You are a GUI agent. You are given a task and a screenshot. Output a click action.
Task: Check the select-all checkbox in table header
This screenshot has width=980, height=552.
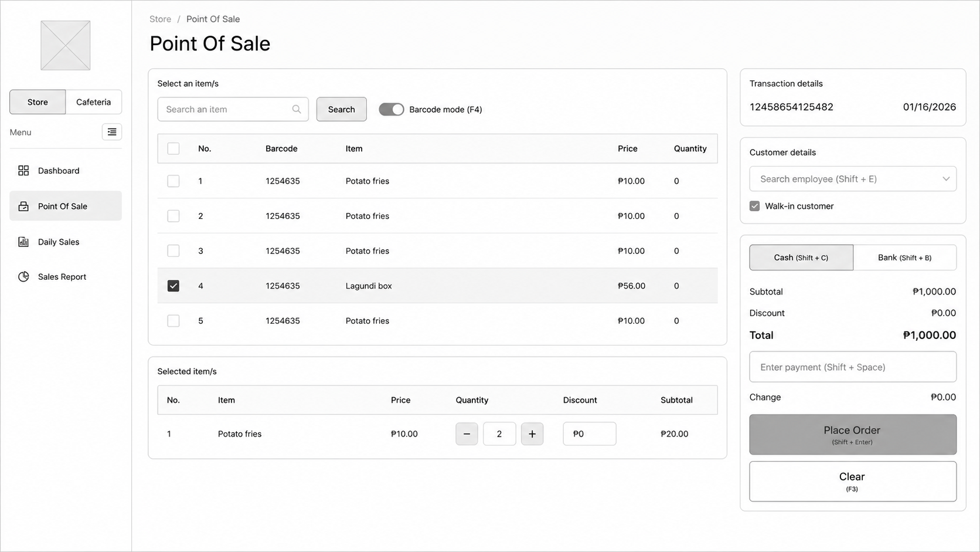pos(173,148)
